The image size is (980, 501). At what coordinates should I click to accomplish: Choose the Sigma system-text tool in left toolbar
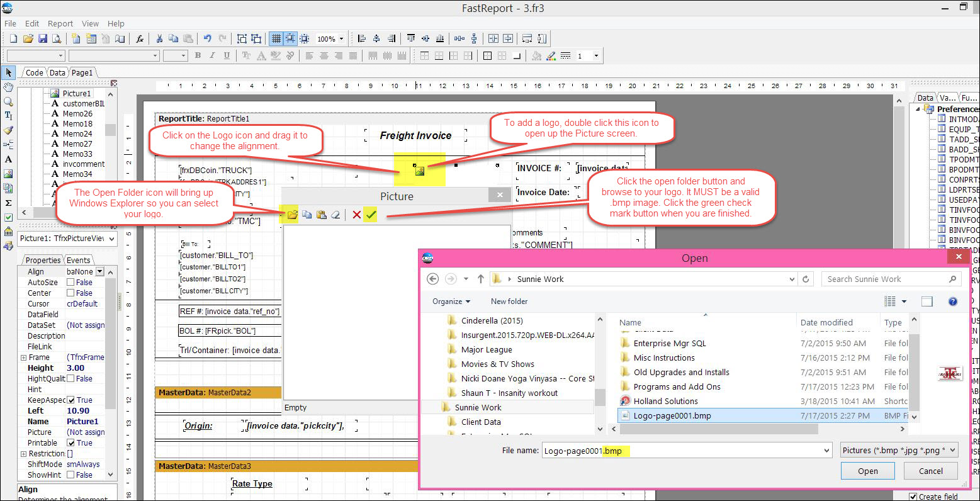(8, 203)
